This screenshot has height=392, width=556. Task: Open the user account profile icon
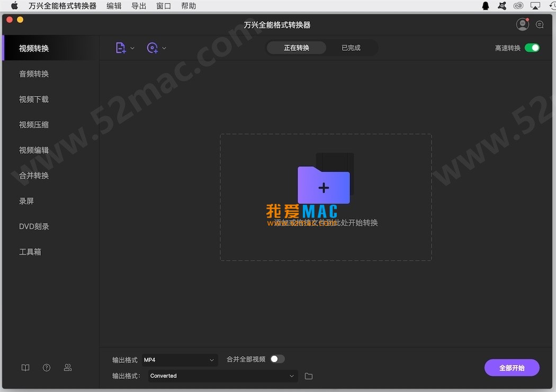[x=522, y=24]
